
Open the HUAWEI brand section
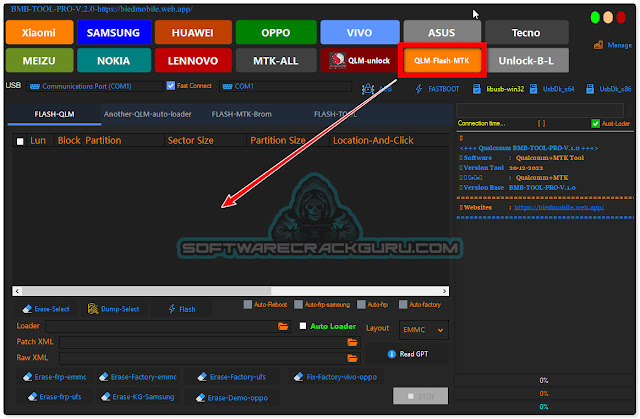point(193,32)
